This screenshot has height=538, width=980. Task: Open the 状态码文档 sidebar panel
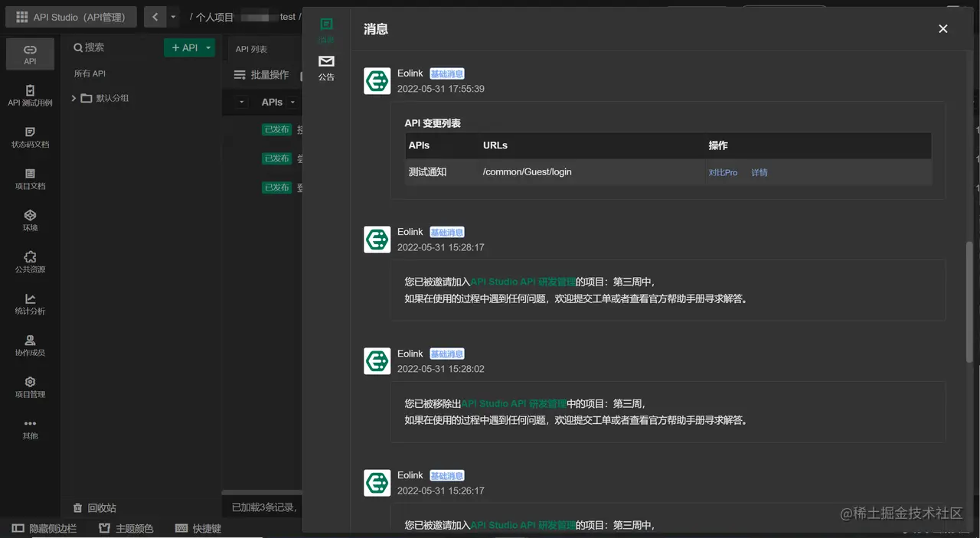click(x=30, y=138)
